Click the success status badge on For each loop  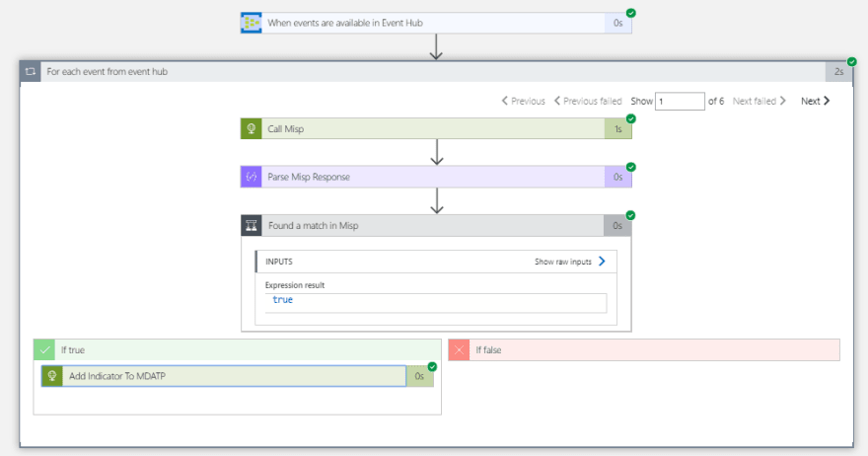(x=852, y=61)
